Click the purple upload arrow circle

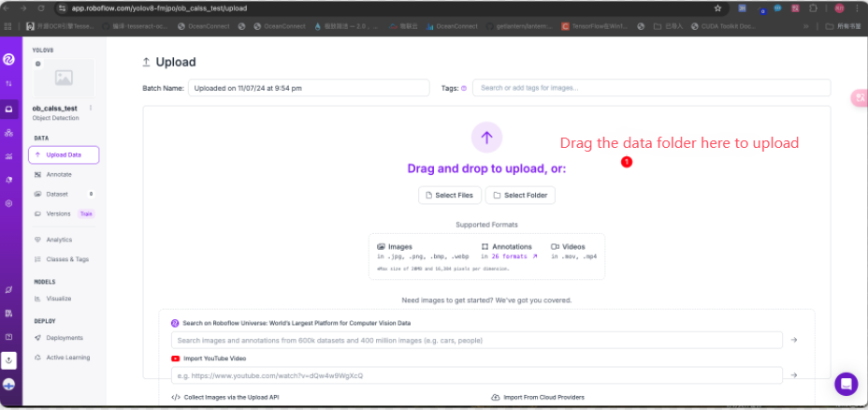(x=486, y=138)
